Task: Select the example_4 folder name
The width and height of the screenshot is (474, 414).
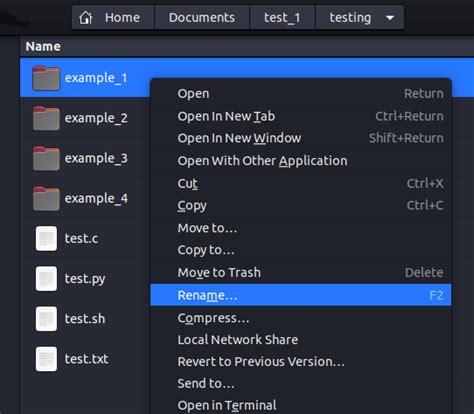Action: [x=96, y=199]
